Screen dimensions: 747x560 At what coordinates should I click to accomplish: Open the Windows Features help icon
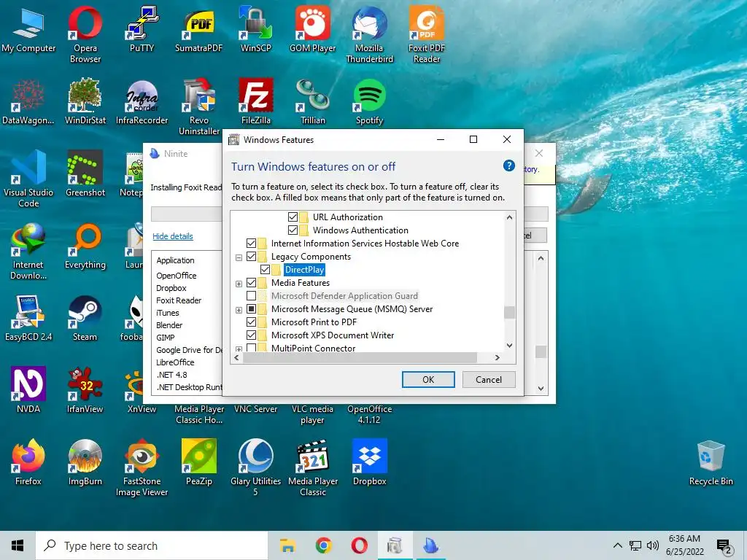pyautogui.click(x=508, y=166)
